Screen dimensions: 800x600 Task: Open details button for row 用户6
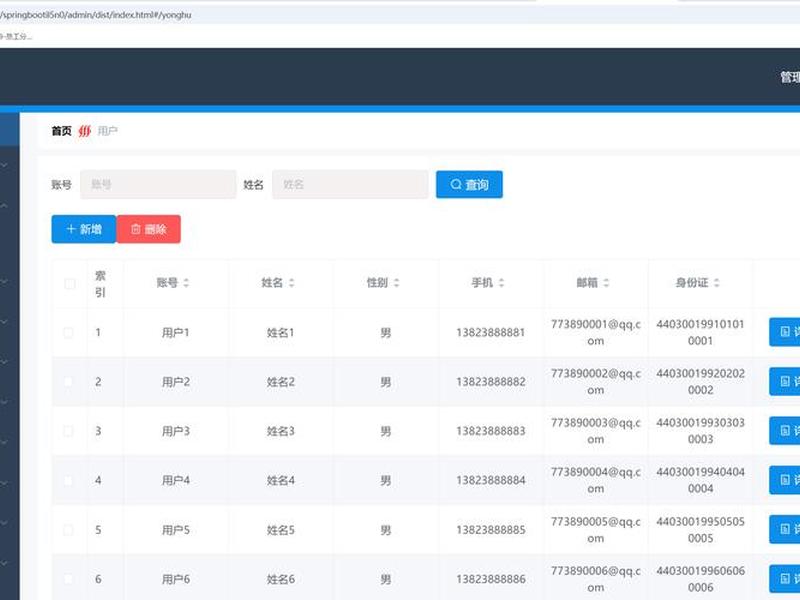(x=785, y=579)
